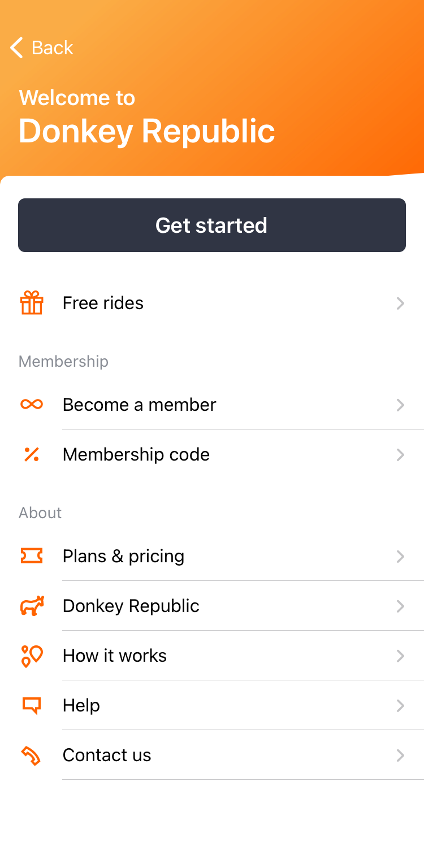Viewport: 424px width, 868px height.
Task: Go back using the Back link
Action: (x=42, y=47)
